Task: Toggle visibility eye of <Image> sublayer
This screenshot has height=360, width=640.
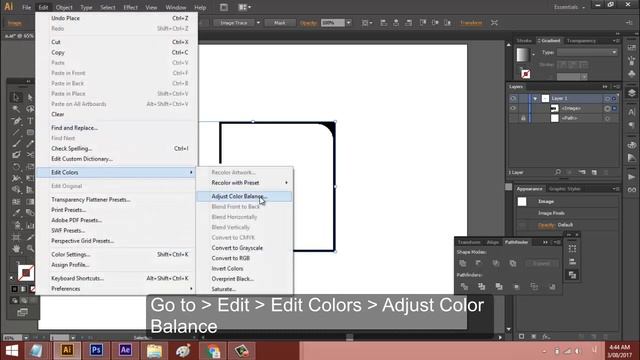Action: click(513, 108)
